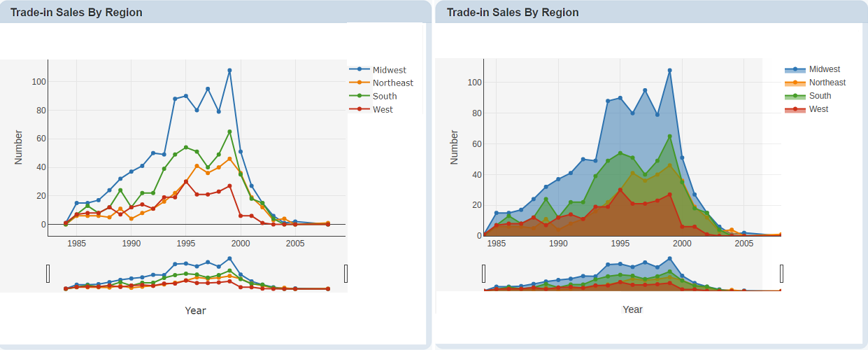
Task: Select South peak data point in the area chart
Action: point(669,136)
